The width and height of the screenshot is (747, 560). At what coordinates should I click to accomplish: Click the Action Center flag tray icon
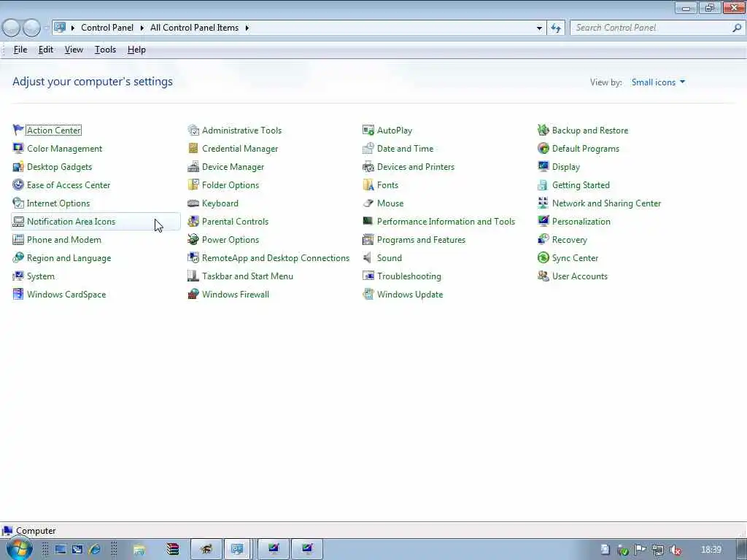pyautogui.click(x=640, y=550)
